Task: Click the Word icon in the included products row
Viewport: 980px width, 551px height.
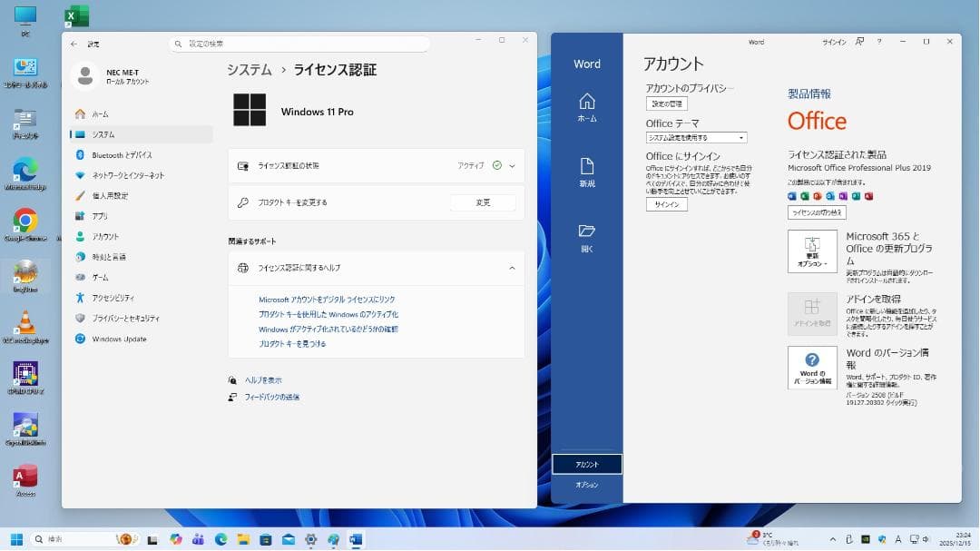Action: [793, 196]
